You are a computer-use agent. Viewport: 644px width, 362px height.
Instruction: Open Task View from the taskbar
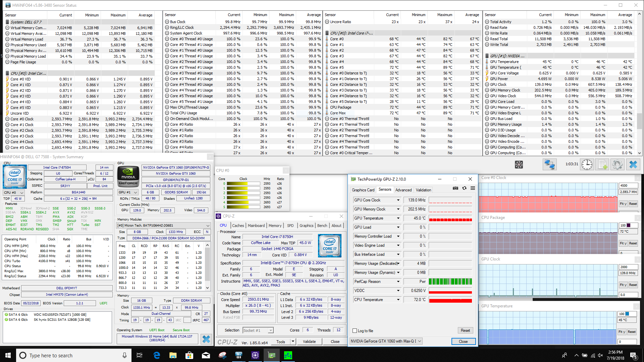point(140,355)
